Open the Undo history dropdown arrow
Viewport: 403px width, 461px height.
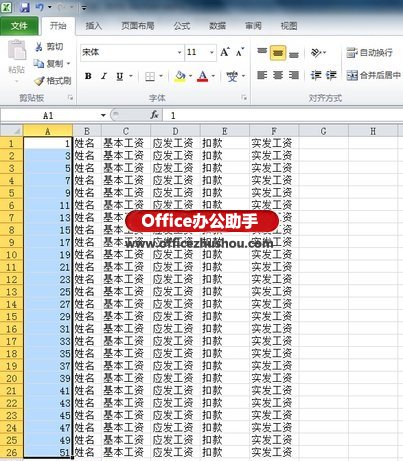[x=49, y=7]
